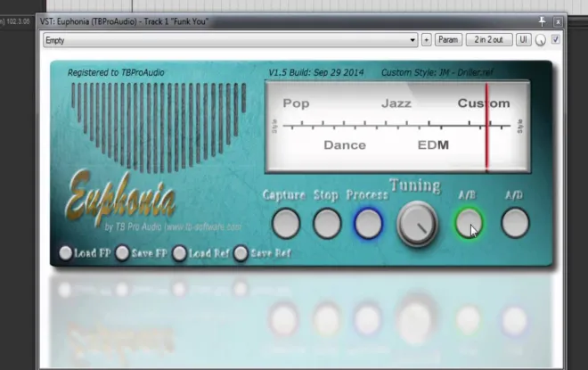The height and width of the screenshot is (370, 588).
Task: Click the Tuning knob
Action: click(417, 224)
